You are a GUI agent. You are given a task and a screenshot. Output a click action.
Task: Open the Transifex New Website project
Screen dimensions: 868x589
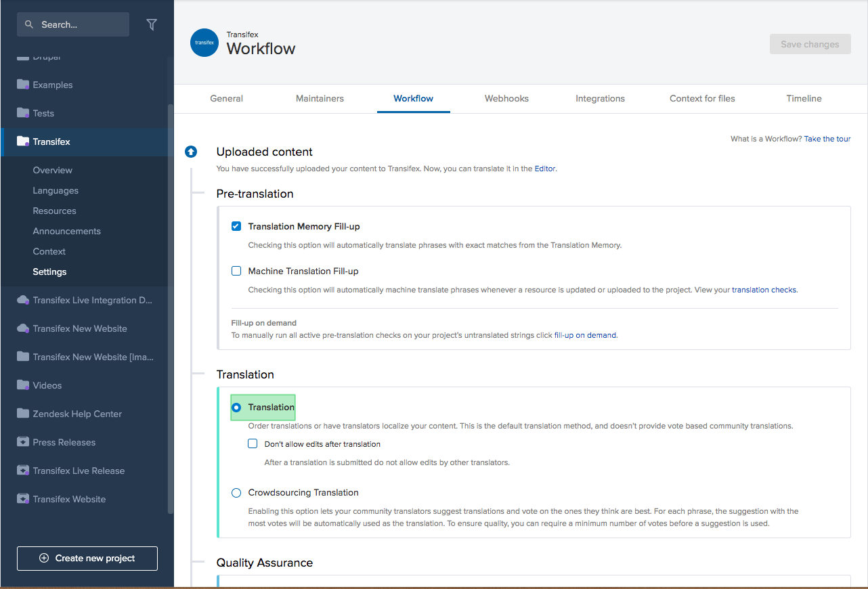[x=80, y=328]
